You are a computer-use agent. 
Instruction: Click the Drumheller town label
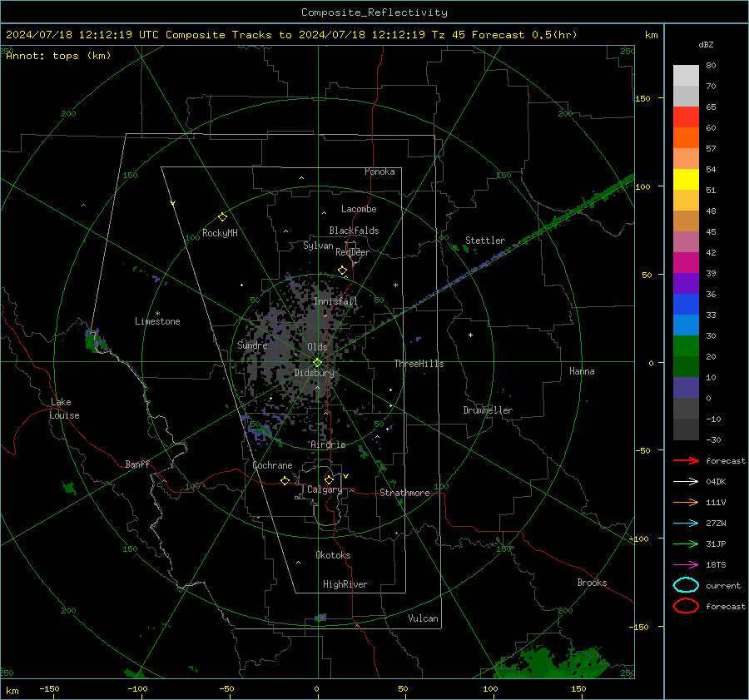pyautogui.click(x=488, y=410)
